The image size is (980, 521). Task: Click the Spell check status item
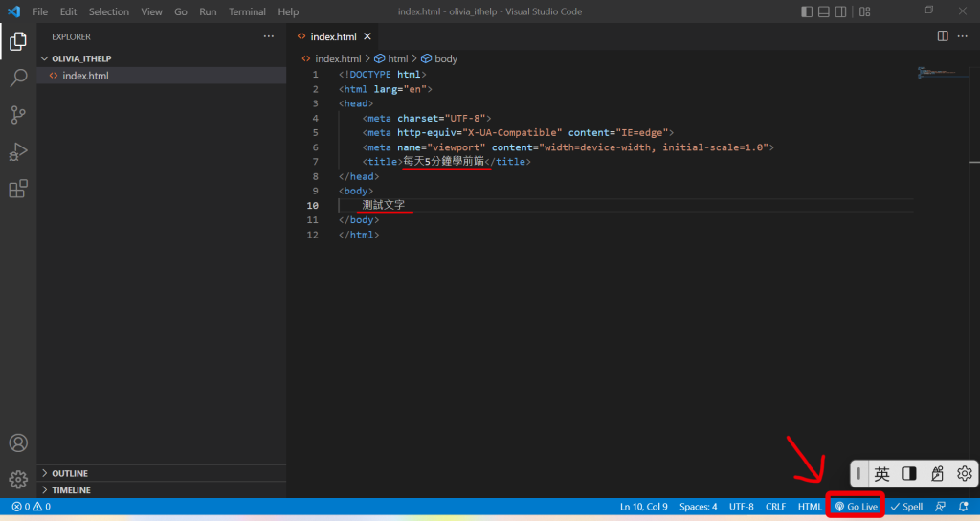tap(906, 507)
